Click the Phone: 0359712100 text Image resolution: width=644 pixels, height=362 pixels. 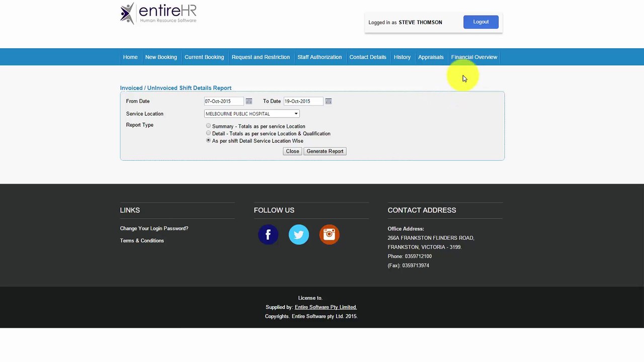[410, 256]
